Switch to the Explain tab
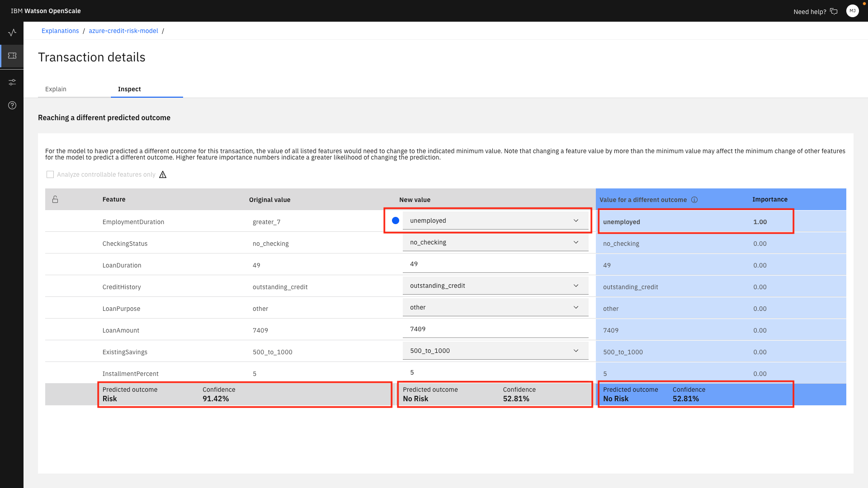The width and height of the screenshot is (868, 488). (x=56, y=89)
